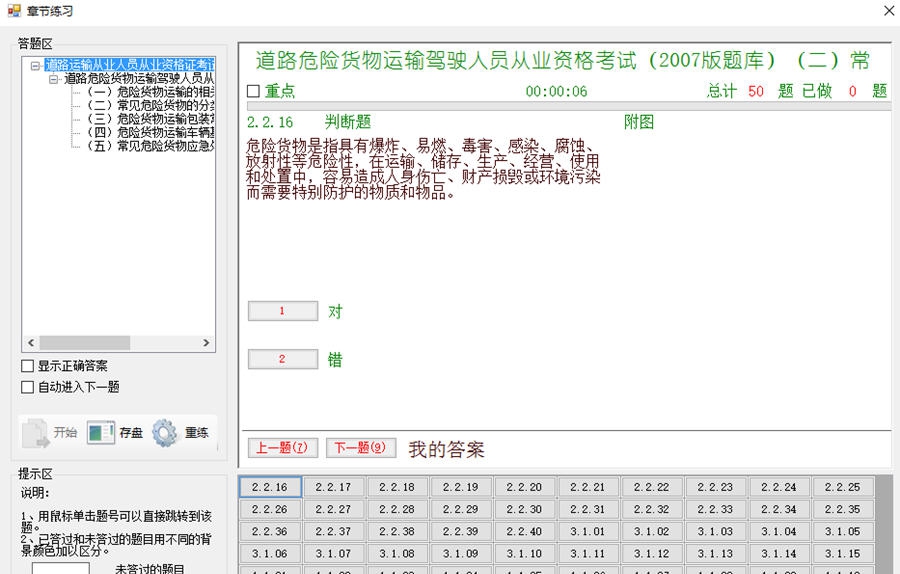This screenshot has width=900, height=574.
Task: Jump to question 2.2.35
Action: 843,509
